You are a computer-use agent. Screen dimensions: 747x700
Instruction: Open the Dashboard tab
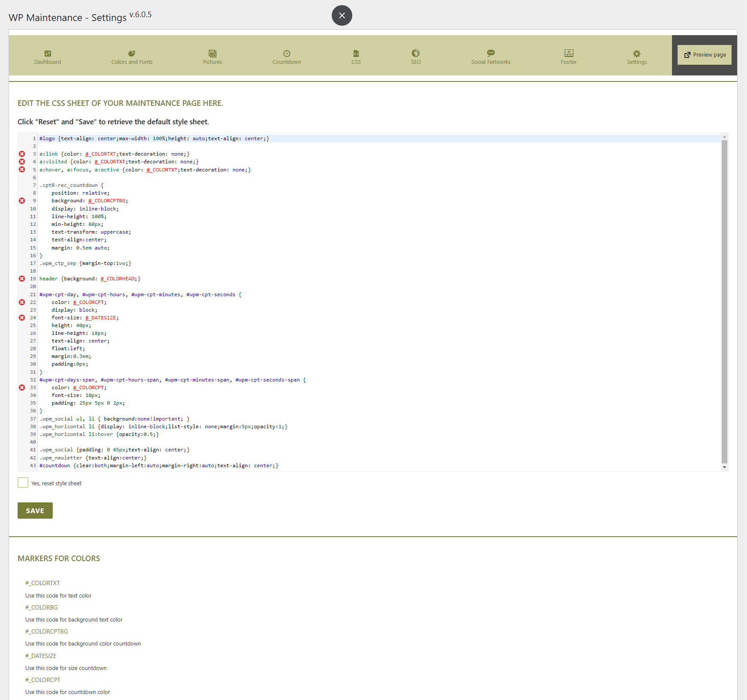pos(48,57)
